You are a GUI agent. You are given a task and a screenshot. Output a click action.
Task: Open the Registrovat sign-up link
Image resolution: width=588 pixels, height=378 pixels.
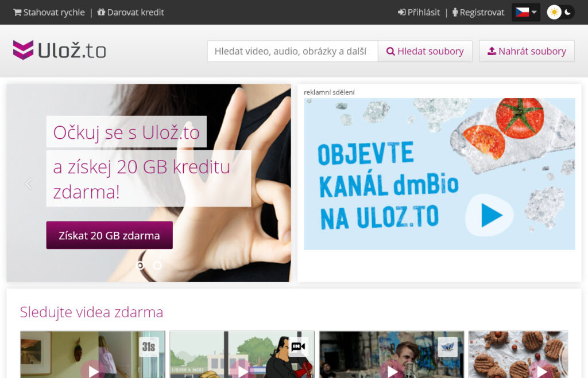point(478,13)
